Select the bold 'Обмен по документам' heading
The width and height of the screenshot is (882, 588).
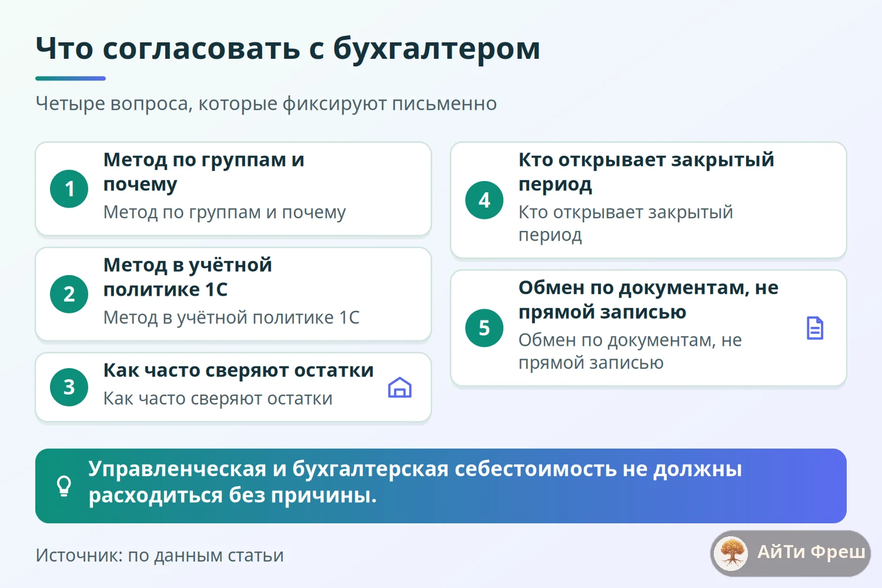point(649,300)
